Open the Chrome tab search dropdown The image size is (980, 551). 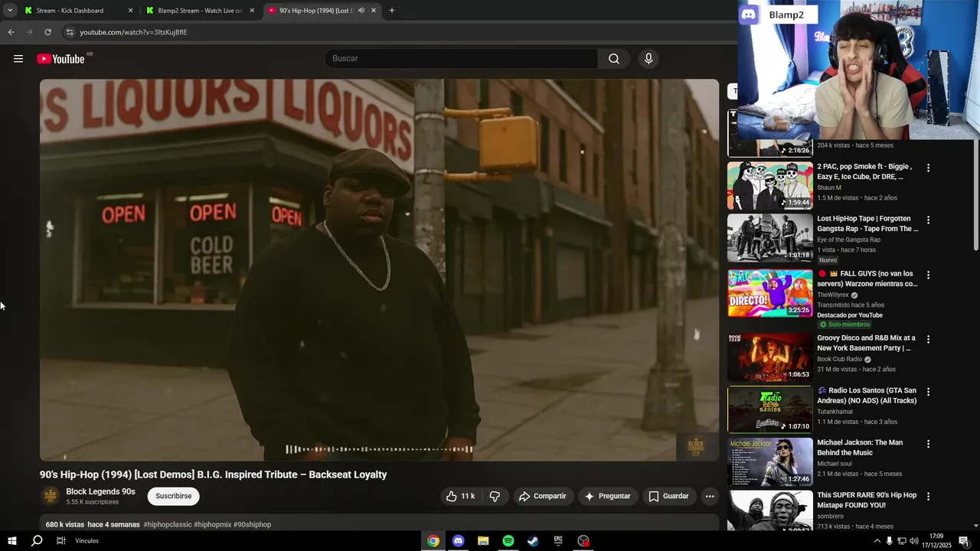coord(10,11)
